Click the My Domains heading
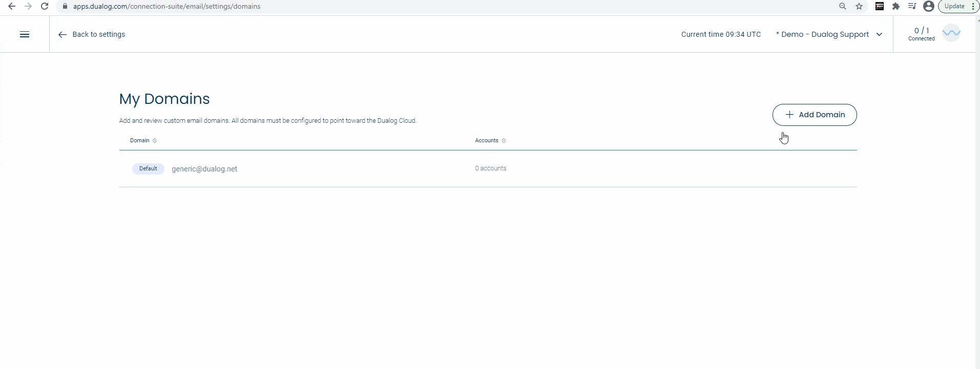 (164, 99)
